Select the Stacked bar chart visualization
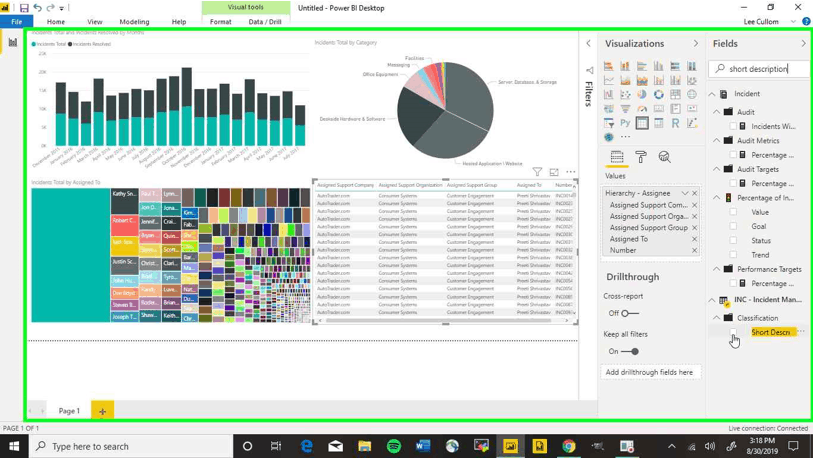Screen dimensions: 815x460 pyautogui.click(x=609, y=66)
